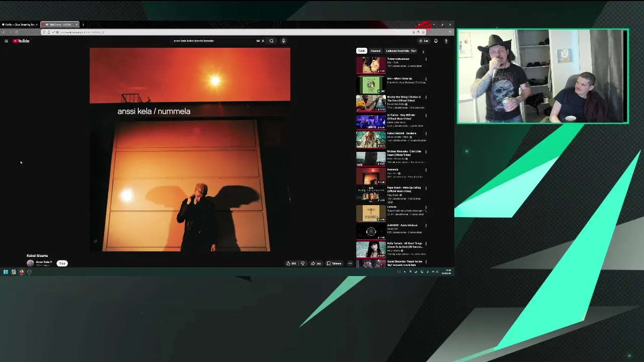Click the magnifier search button
Image resolution: width=644 pixels, height=362 pixels.
tap(271, 41)
